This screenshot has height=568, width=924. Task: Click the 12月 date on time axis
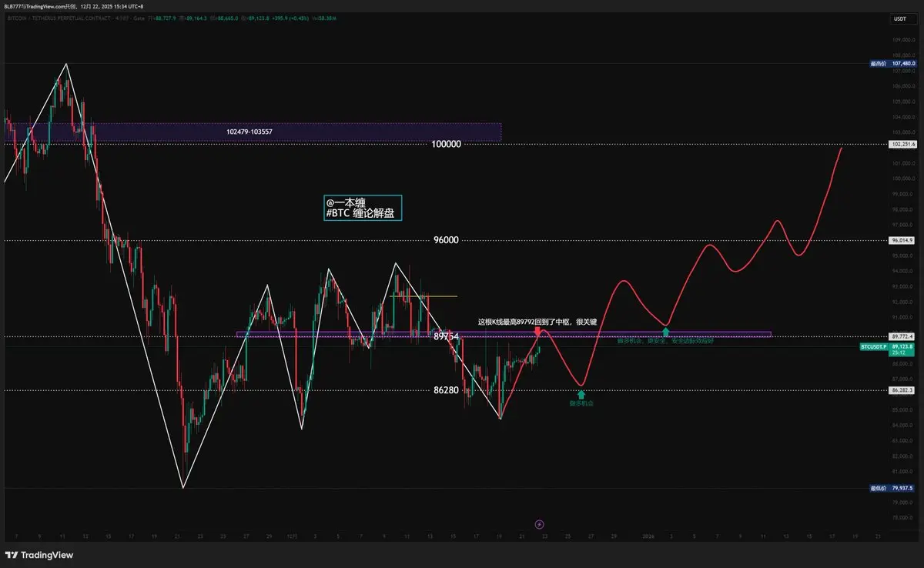pos(292,536)
